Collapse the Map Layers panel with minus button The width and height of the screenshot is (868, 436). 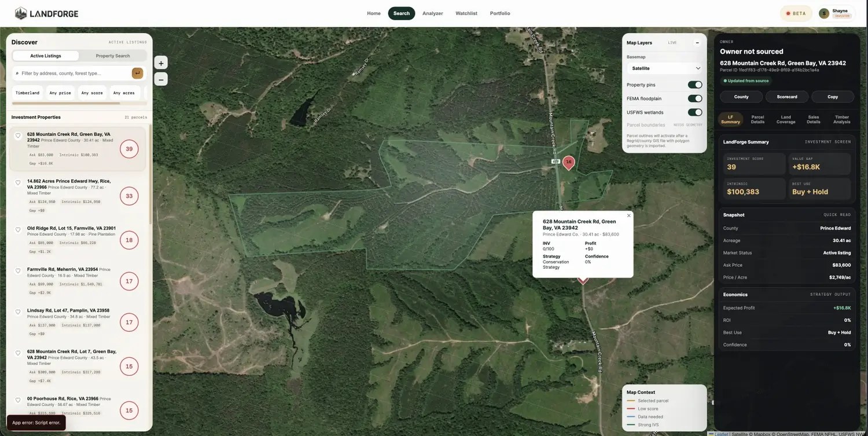pyautogui.click(x=697, y=43)
